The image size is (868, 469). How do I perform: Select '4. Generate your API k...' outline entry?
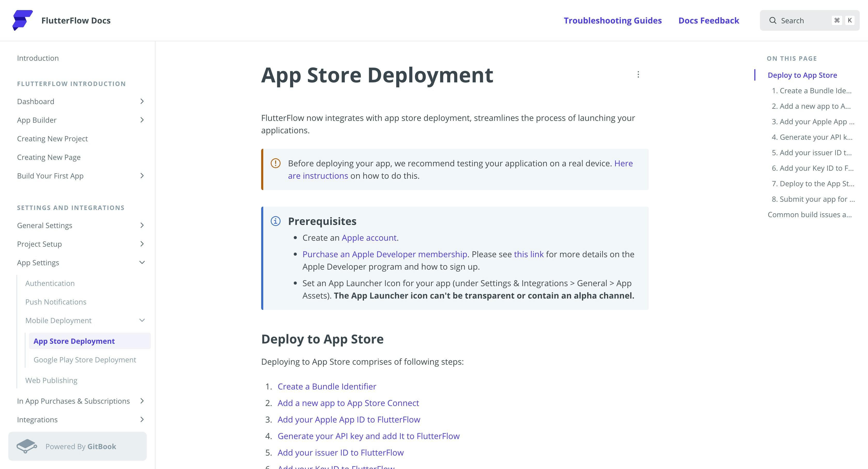[x=812, y=137]
